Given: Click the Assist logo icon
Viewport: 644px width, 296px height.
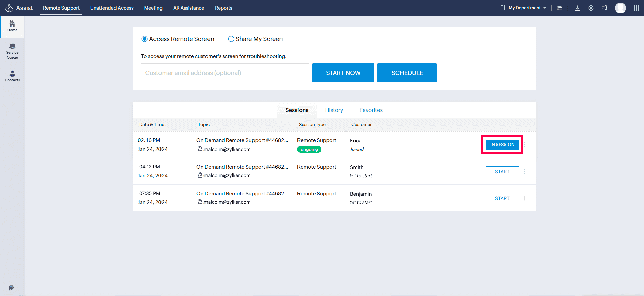Looking at the screenshot, I should click(x=9, y=8).
